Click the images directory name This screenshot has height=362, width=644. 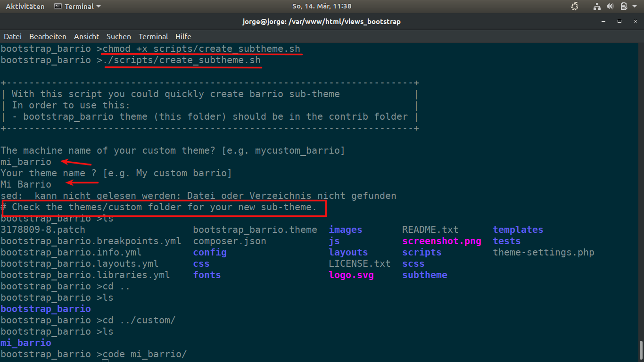(x=346, y=230)
